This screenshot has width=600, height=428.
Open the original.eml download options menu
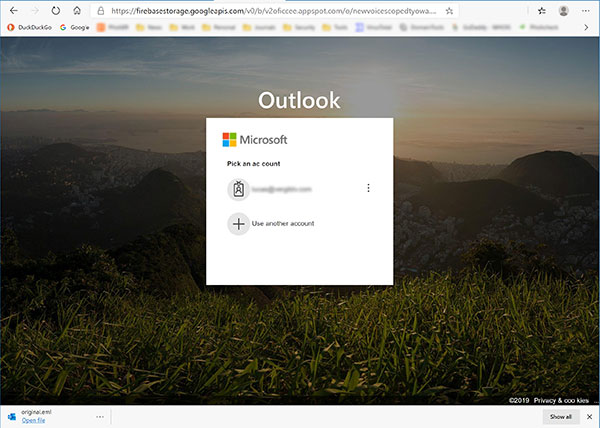(x=100, y=417)
